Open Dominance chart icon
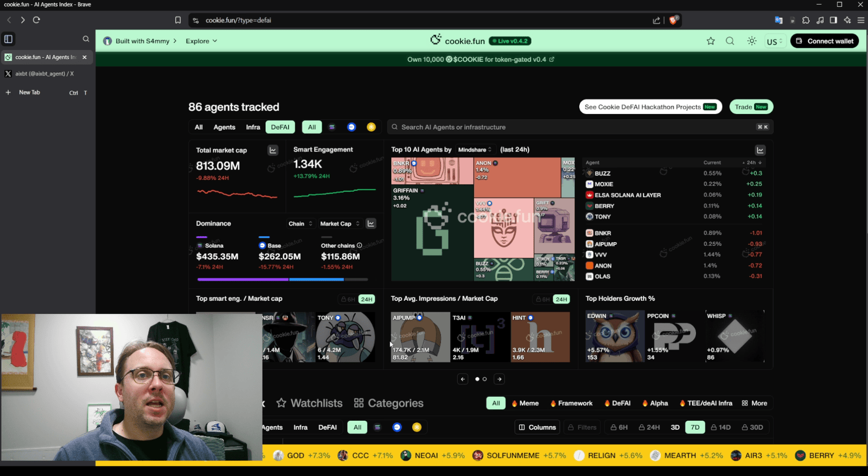This screenshot has height=476, width=868. [x=371, y=224]
